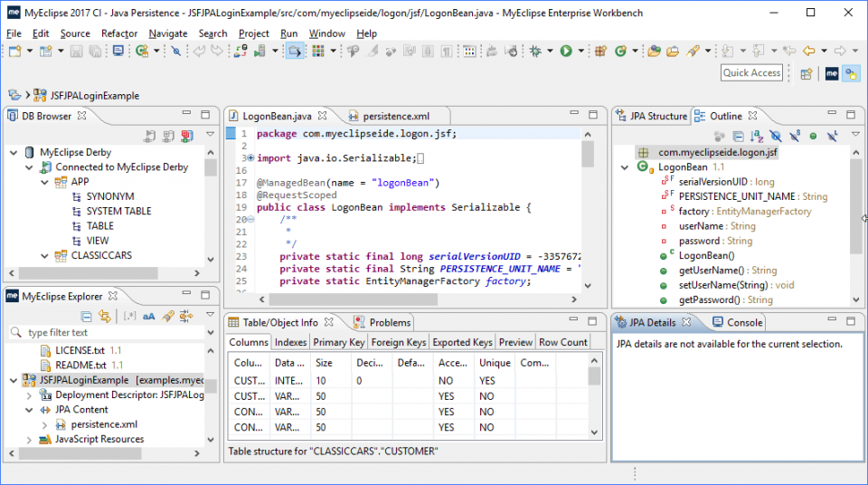Click the Back navigation yellow arrow
The height and width of the screenshot is (485, 868).
click(x=808, y=51)
